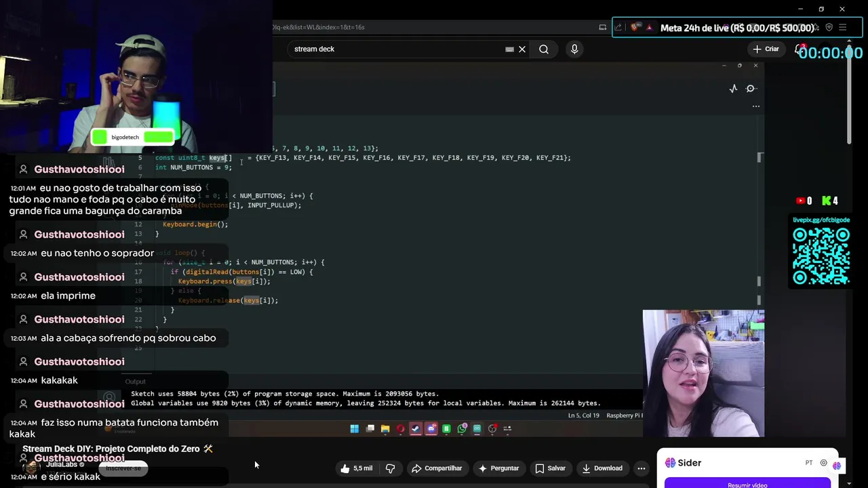
Task: Click the floating Sider brain icon
Action: tap(837, 465)
